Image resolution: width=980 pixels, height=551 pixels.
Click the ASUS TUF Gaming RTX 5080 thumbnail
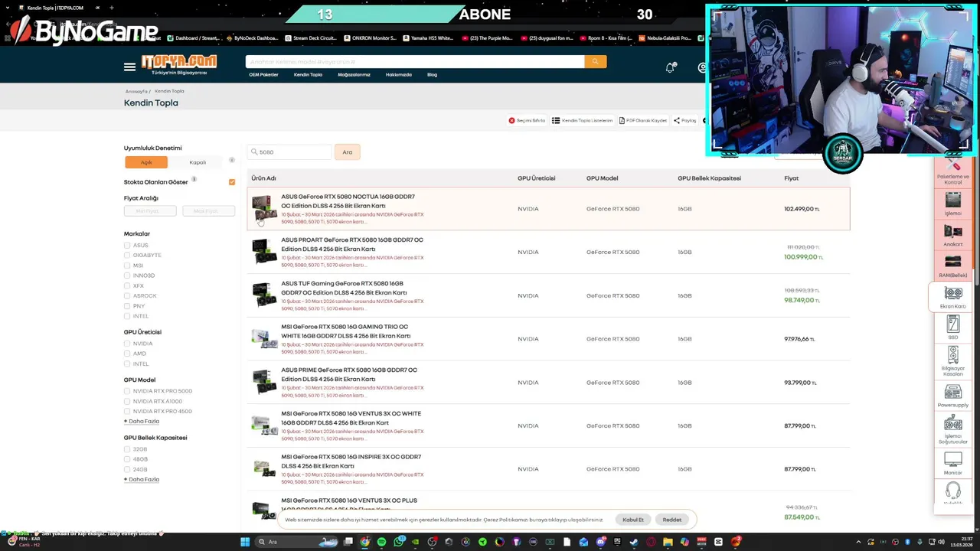coord(264,295)
